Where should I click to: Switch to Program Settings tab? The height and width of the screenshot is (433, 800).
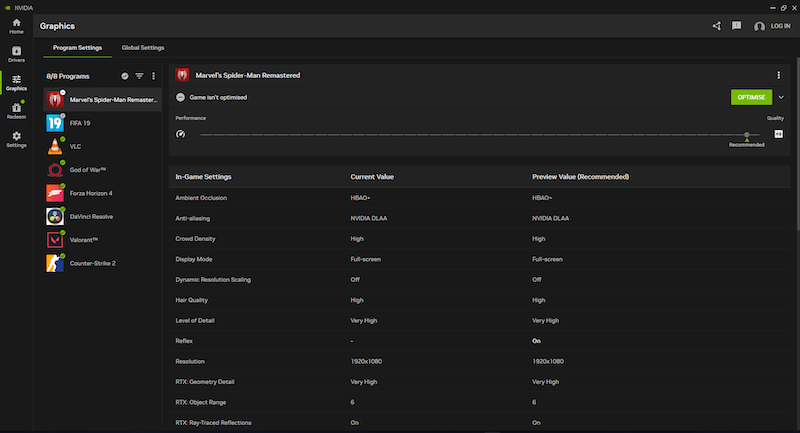tap(78, 48)
